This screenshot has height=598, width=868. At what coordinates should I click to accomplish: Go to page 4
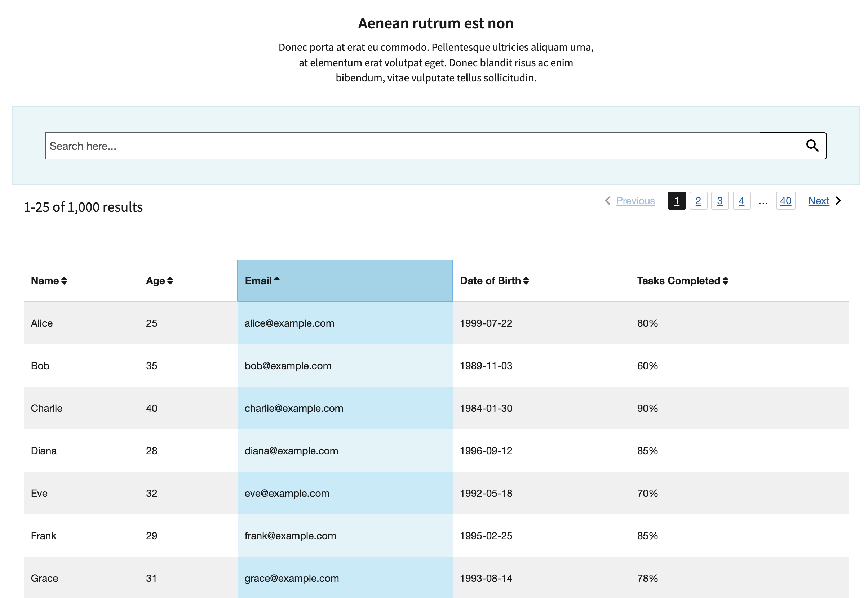pos(741,201)
